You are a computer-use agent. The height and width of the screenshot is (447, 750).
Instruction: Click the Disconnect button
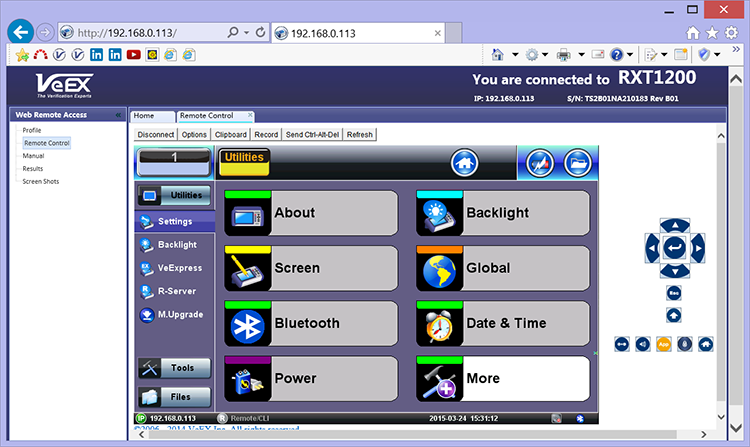pyautogui.click(x=155, y=135)
